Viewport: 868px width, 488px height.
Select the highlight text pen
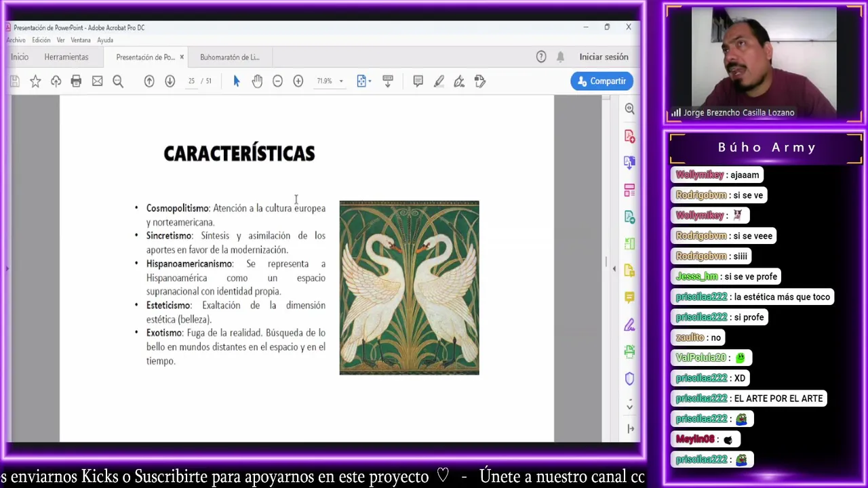click(x=439, y=81)
